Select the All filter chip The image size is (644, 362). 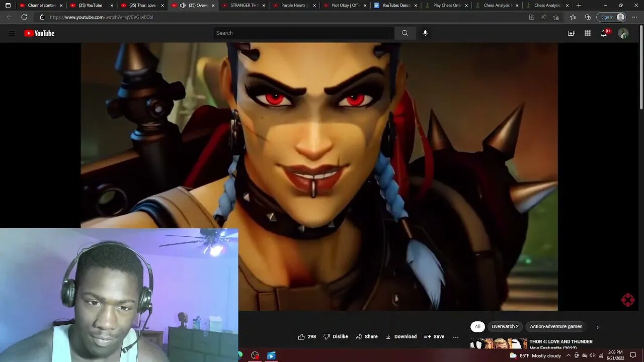coord(477,327)
